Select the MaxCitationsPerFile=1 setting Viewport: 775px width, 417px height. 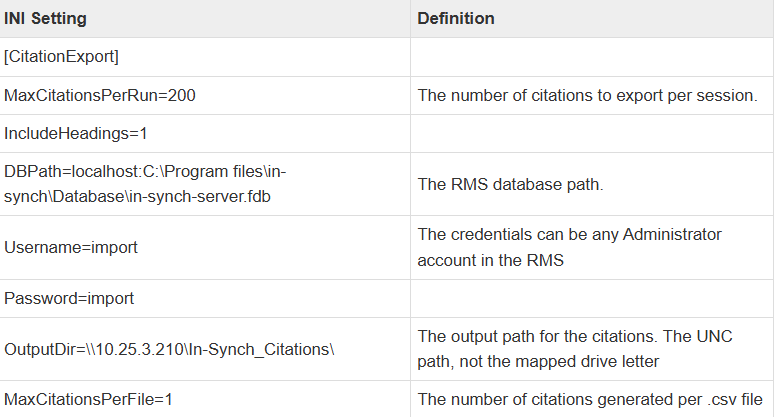click(x=100, y=399)
